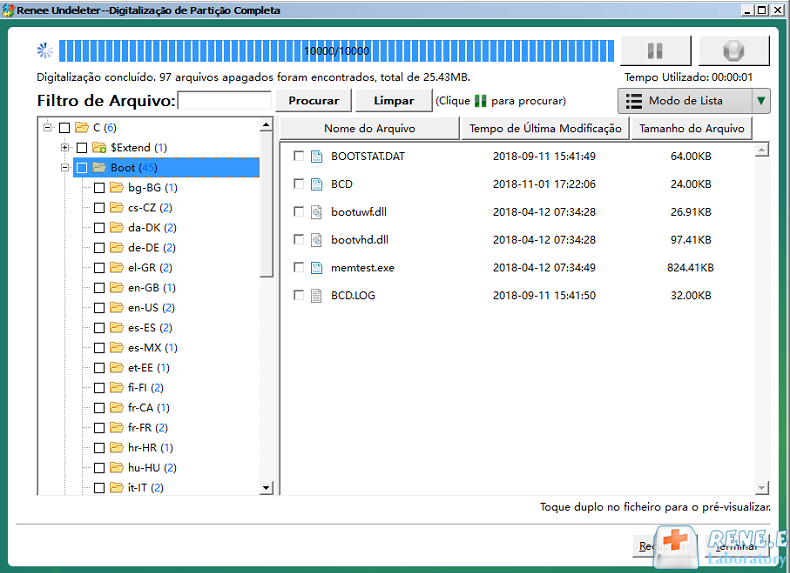Click the Boot folder icon
This screenshot has width=790, height=573.
99,167
